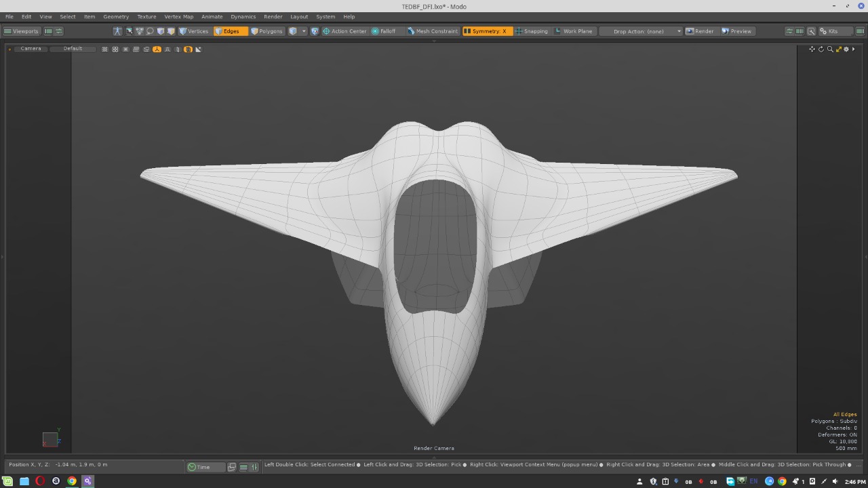Open Chrome from the taskbar
Viewport: 868px width, 488px height.
(72, 481)
